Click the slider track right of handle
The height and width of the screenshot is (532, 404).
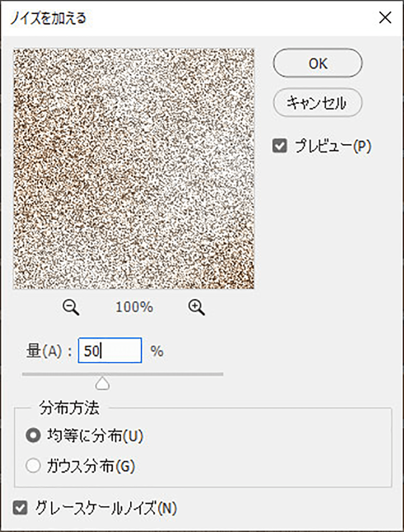point(171,374)
